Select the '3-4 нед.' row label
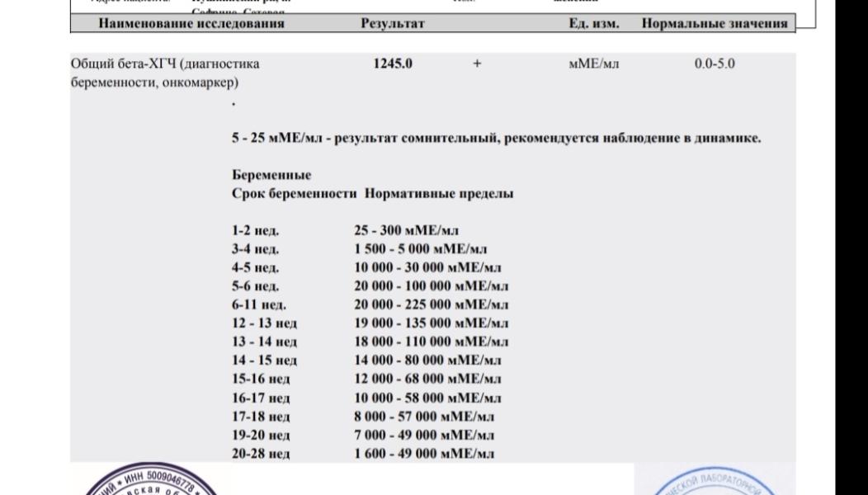The image size is (868, 495). pyautogui.click(x=255, y=249)
